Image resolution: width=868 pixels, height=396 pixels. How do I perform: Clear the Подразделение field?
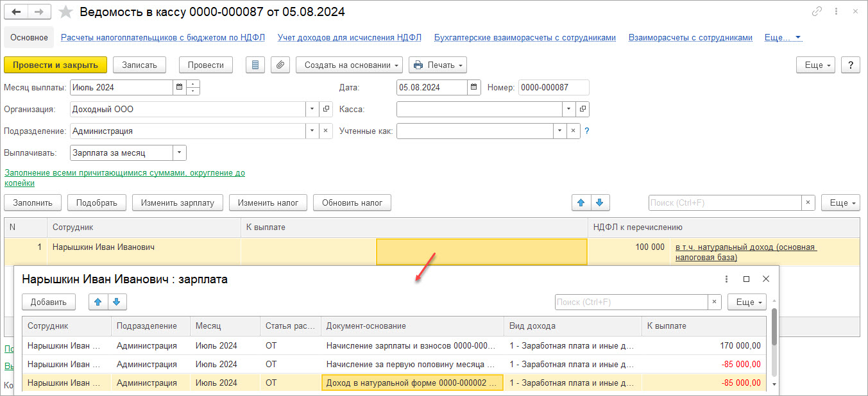[x=326, y=131]
